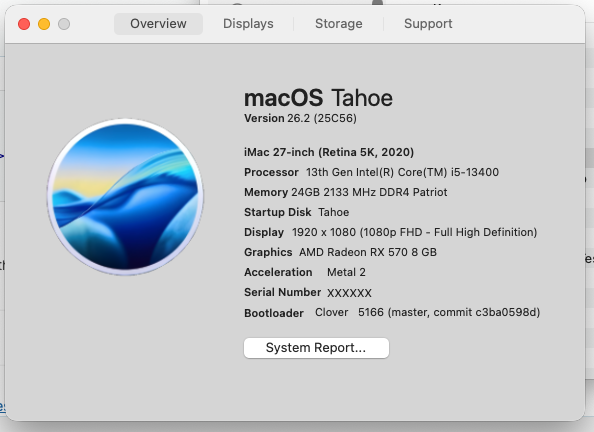Screen dimensions: 594x432
Task: Click the Clover 5166 bootloader value
Action: tap(427, 313)
